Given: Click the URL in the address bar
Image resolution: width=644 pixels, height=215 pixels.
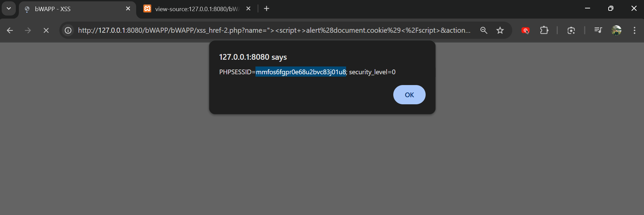Looking at the screenshot, I should click(274, 30).
